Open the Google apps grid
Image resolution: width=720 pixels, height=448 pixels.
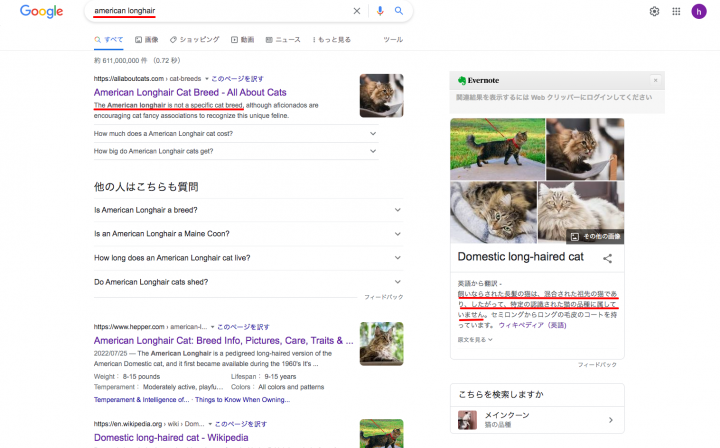676,11
